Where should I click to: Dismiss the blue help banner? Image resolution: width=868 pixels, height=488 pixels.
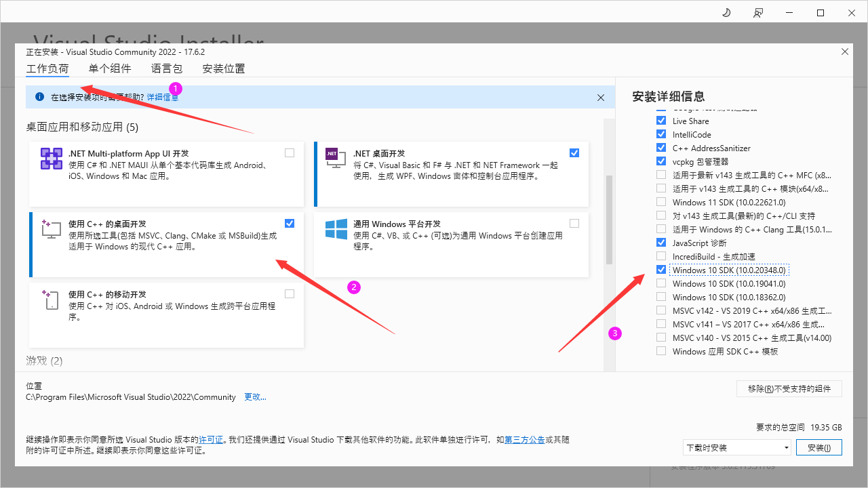(601, 98)
